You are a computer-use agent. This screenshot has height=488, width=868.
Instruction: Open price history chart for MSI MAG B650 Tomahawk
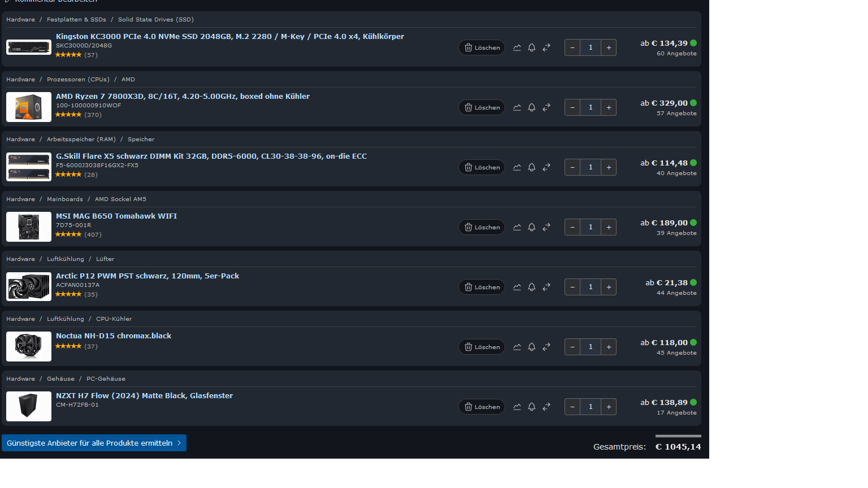click(517, 227)
